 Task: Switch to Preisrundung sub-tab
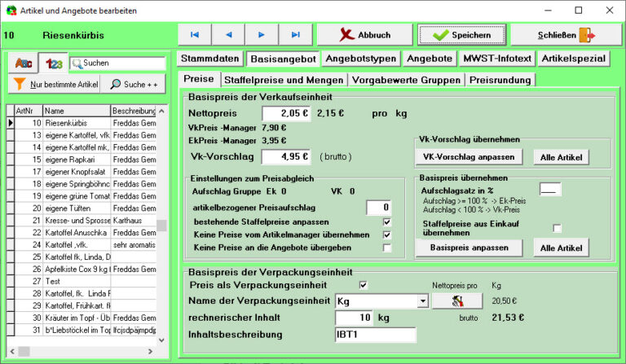500,80
